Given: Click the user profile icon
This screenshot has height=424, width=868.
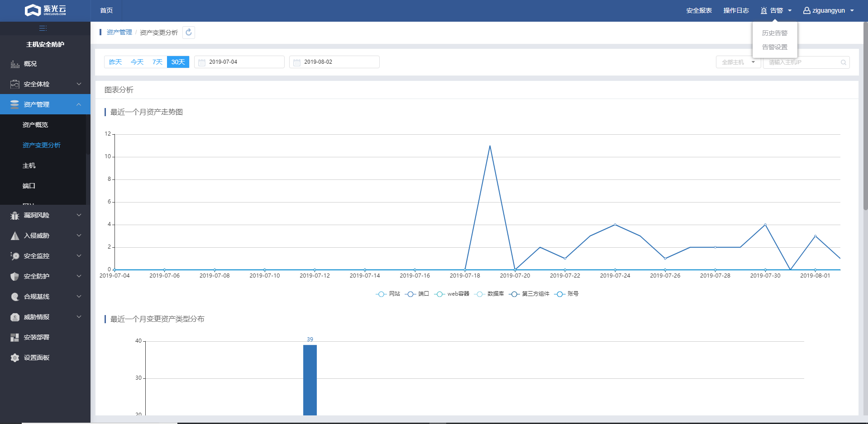Looking at the screenshot, I should point(807,10).
